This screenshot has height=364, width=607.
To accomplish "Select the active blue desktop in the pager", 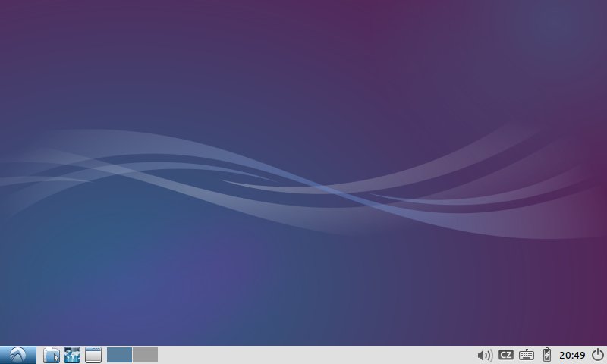I will click(120, 355).
